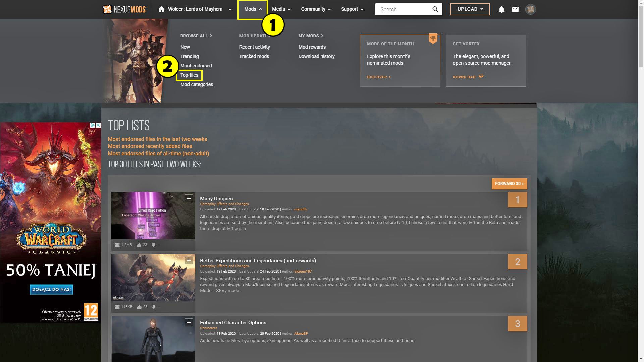This screenshot has width=644, height=362.
Task: Open Gameplay Effects category under Many Uniques
Action: [224, 204]
